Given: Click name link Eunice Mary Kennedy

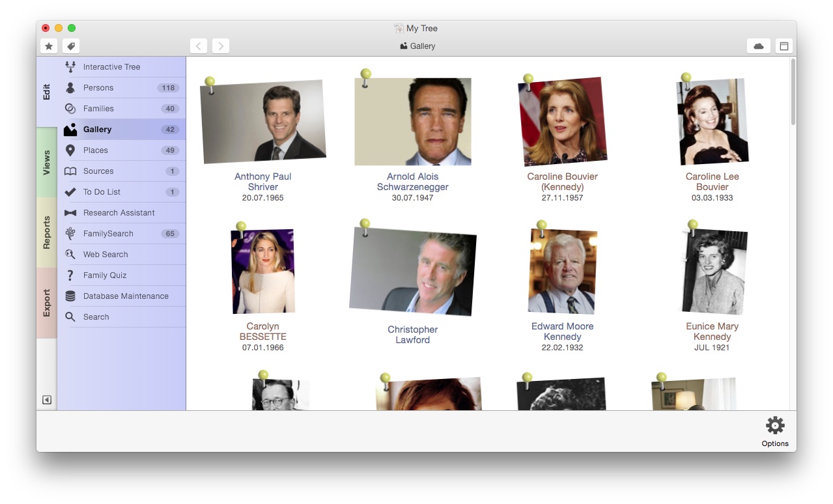Looking at the screenshot, I should coord(713,331).
